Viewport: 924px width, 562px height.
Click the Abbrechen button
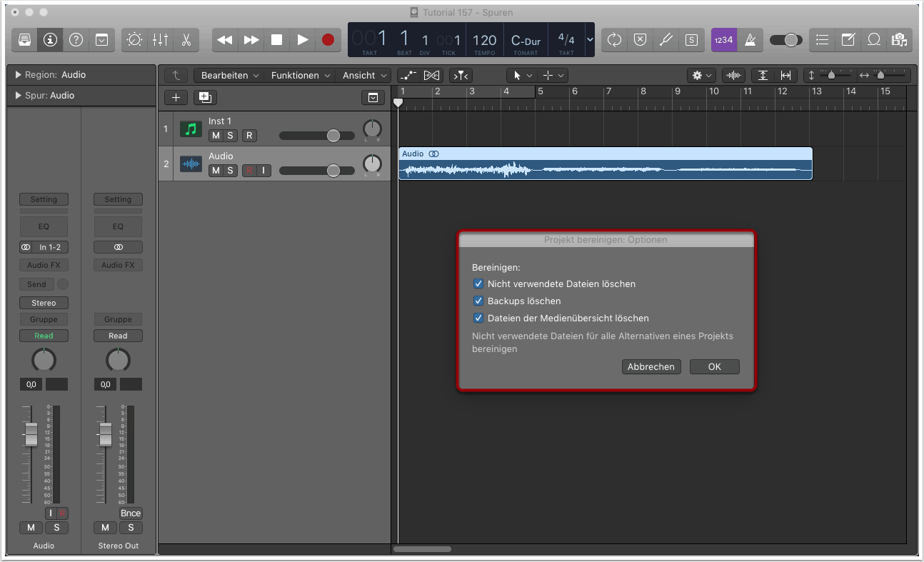651,367
